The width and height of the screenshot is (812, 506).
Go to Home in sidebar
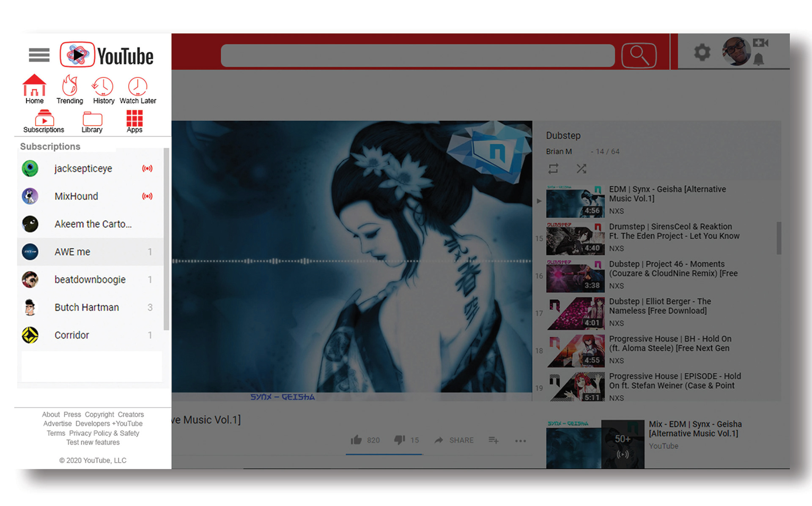point(34,89)
